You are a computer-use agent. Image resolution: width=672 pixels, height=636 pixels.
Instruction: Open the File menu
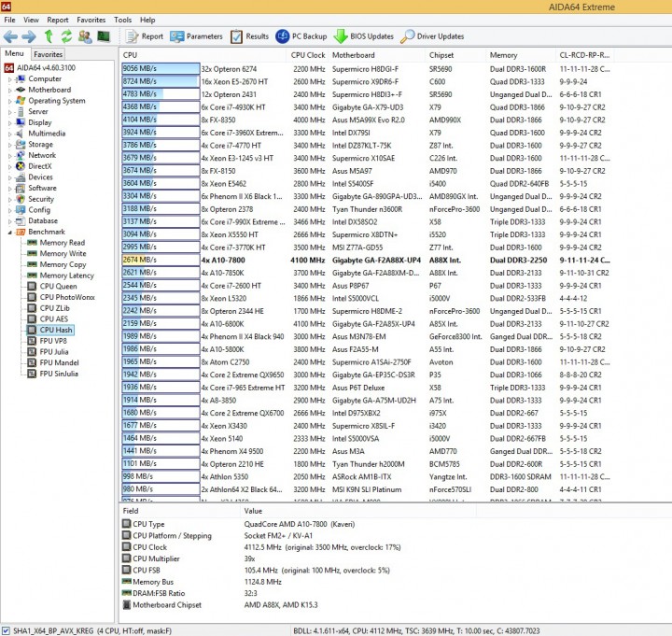click(x=9, y=20)
